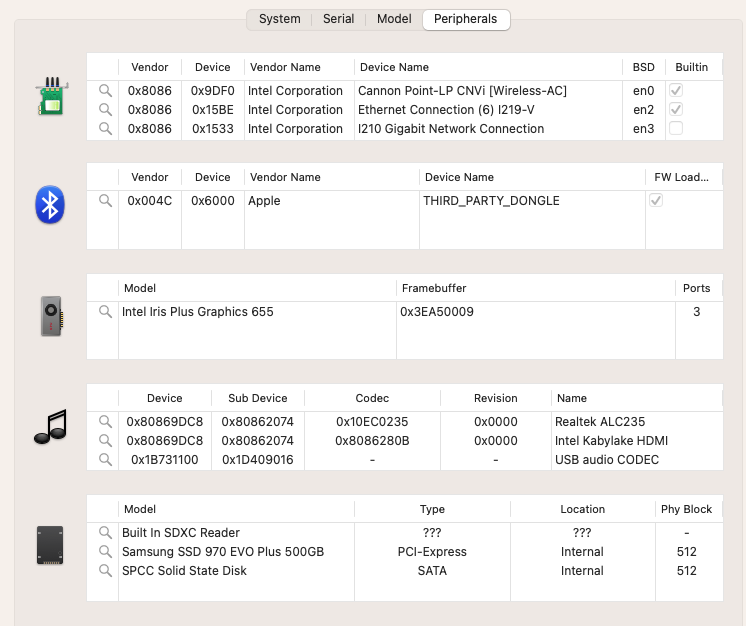746x626 pixels.
Task: Select device ID 0x1533 cell
Action: (x=213, y=128)
